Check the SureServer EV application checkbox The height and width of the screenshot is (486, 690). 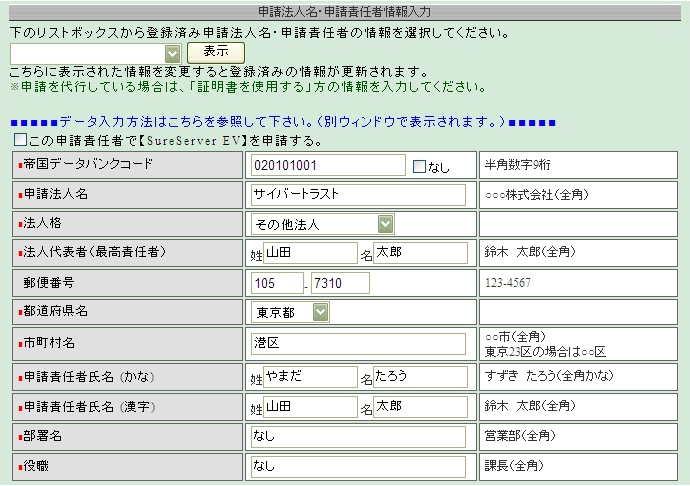21,140
